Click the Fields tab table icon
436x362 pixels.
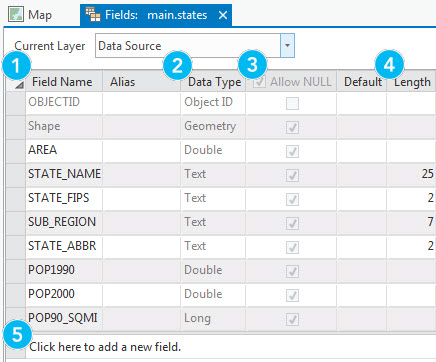pos(93,15)
